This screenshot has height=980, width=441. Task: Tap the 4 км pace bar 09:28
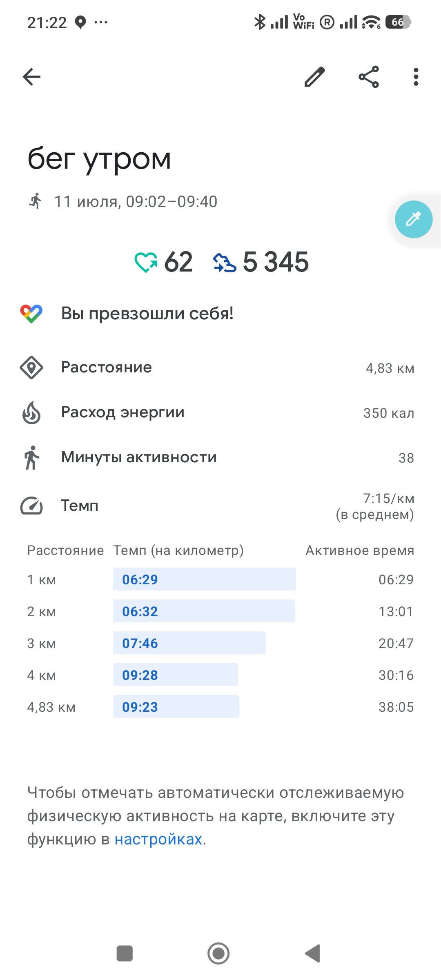tap(176, 675)
